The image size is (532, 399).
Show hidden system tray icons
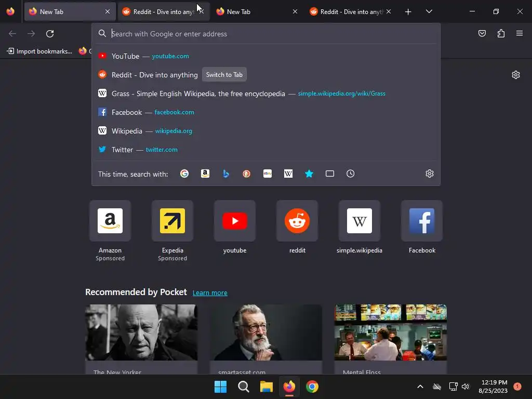point(420,387)
